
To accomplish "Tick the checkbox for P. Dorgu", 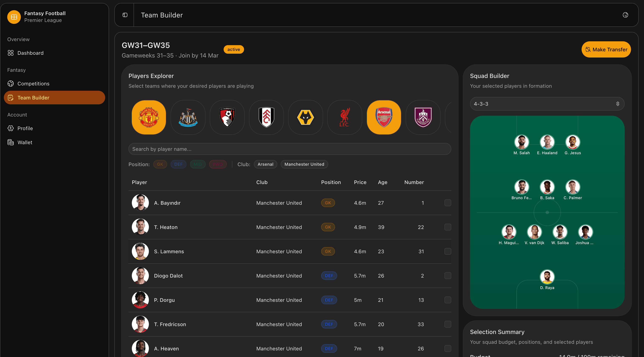I will point(447,300).
